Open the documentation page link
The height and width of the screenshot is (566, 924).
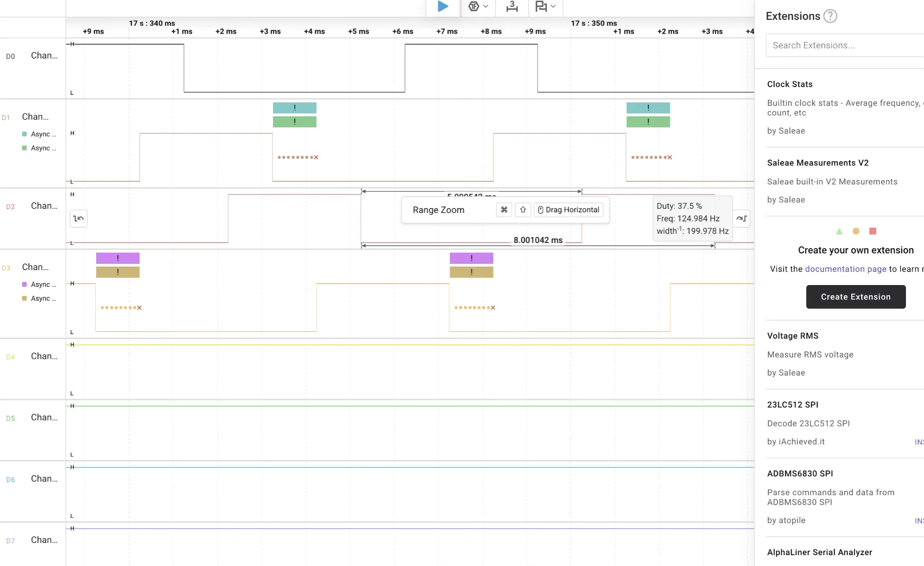pos(845,269)
